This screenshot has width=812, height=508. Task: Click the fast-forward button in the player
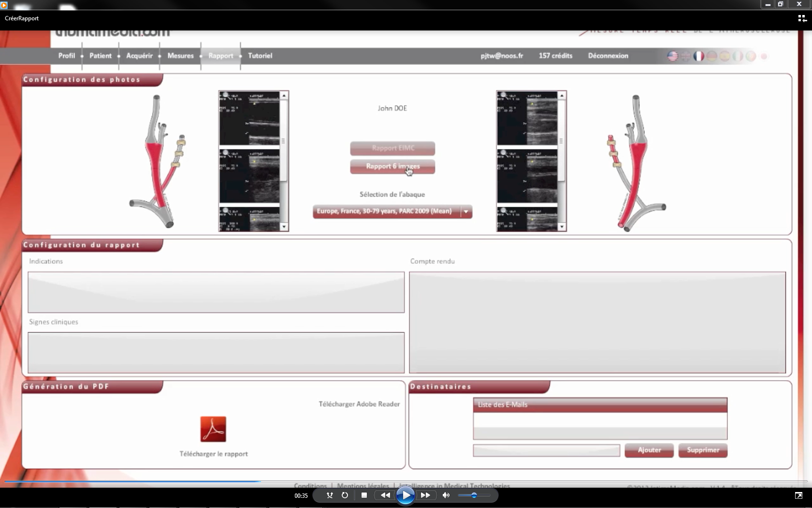(425, 495)
